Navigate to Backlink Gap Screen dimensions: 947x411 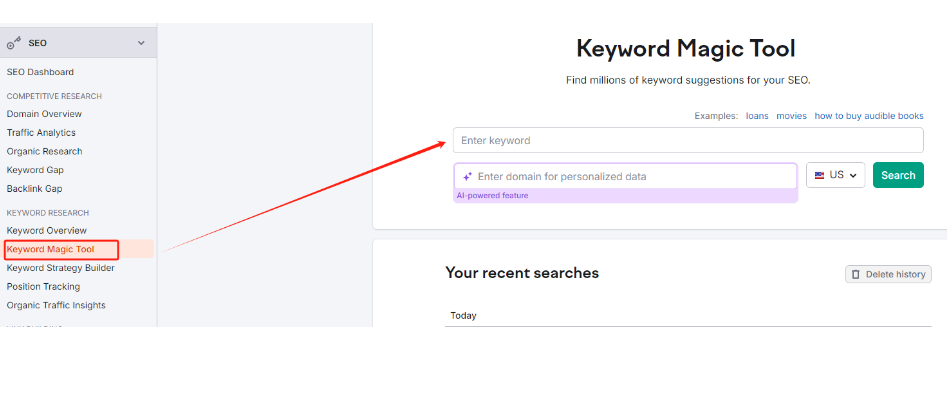tap(34, 188)
